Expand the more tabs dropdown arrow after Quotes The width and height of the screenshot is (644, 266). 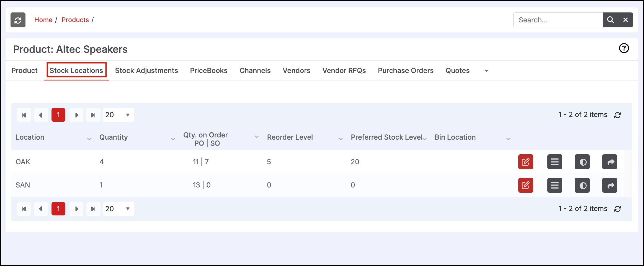click(486, 71)
